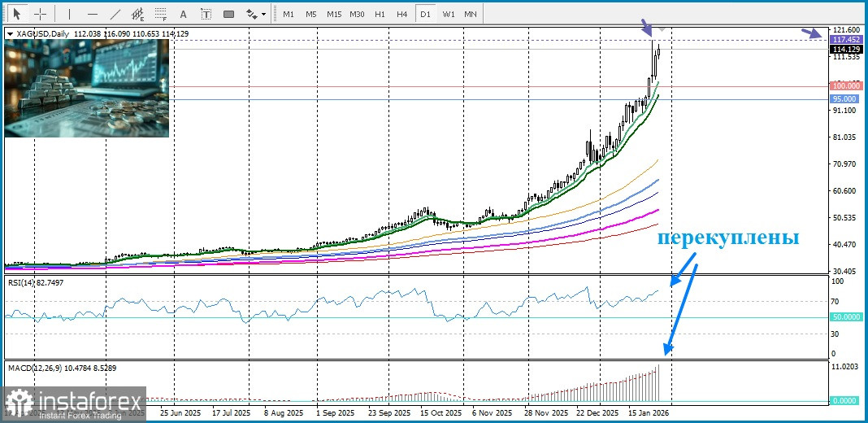Click the red 100.000 price level label
This screenshot has height=423, width=868.
coord(846,85)
